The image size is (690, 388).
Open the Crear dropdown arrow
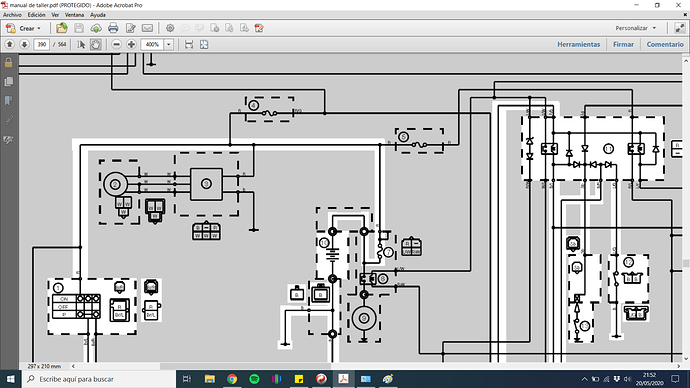[39, 28]
